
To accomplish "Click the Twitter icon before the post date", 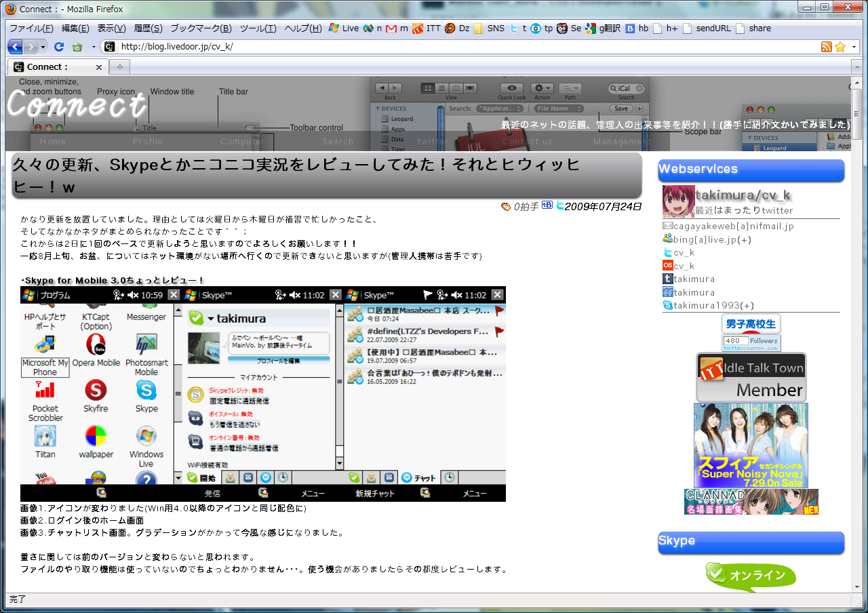I will (560, 206).
